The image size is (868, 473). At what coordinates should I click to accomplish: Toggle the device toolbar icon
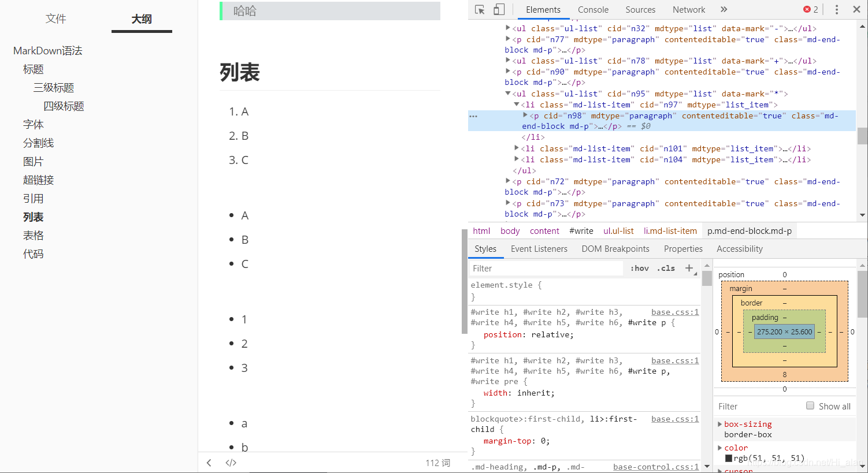coord(499,9)
